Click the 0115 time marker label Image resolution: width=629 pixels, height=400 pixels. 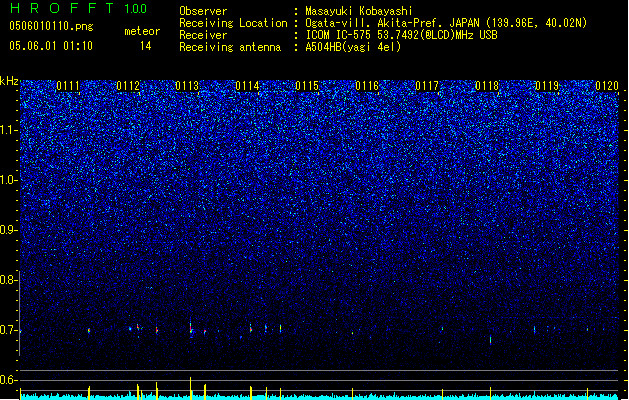307,86
